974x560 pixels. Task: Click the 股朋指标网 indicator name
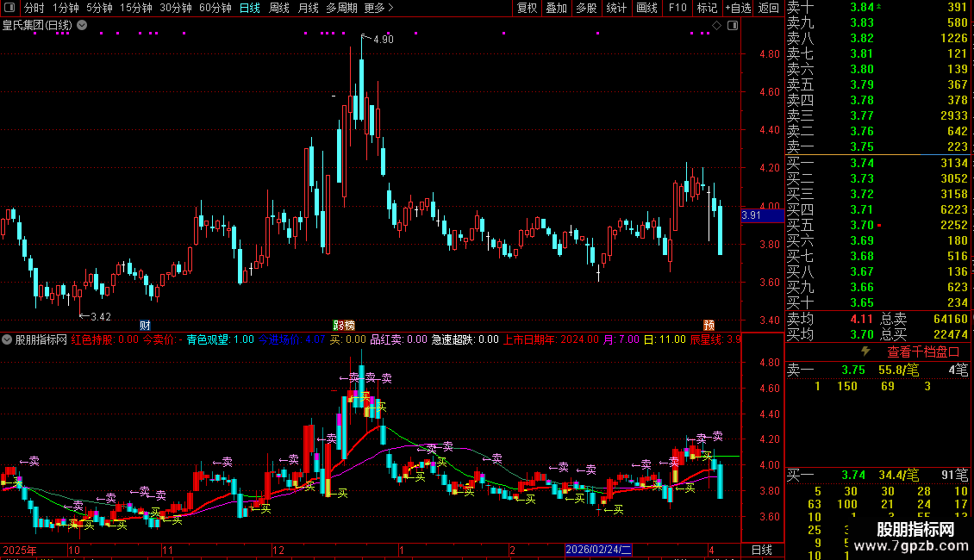41,339
